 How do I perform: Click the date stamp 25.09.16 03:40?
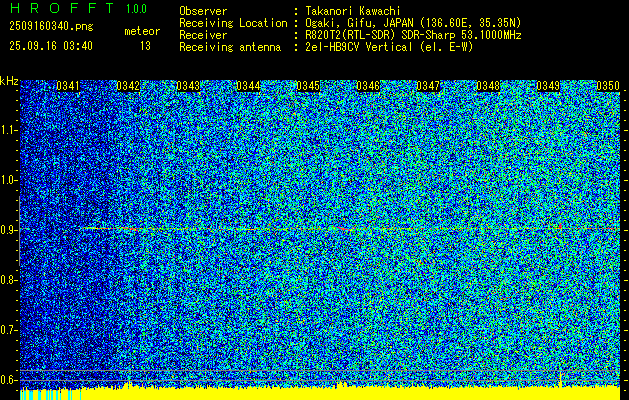[x=51, y=45]
